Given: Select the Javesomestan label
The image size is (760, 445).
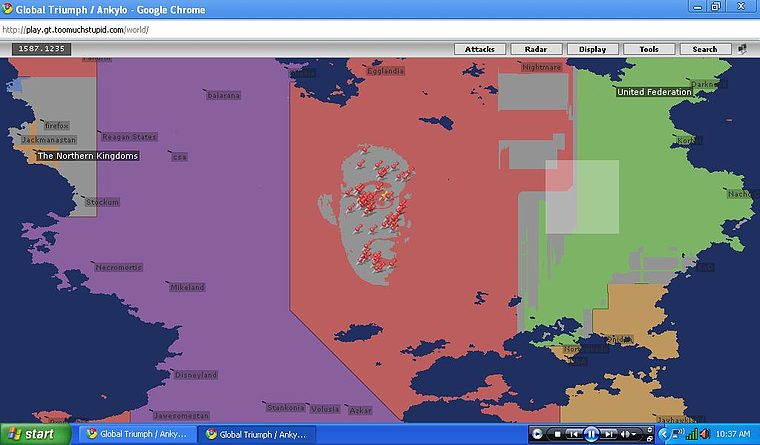Looking at the screenshot, I should [181, 416].
